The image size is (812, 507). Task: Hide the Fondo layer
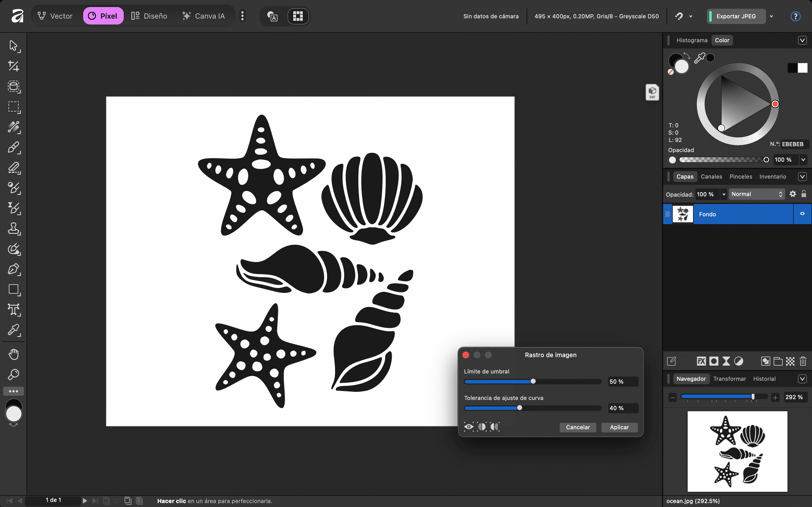click(802, 214)
